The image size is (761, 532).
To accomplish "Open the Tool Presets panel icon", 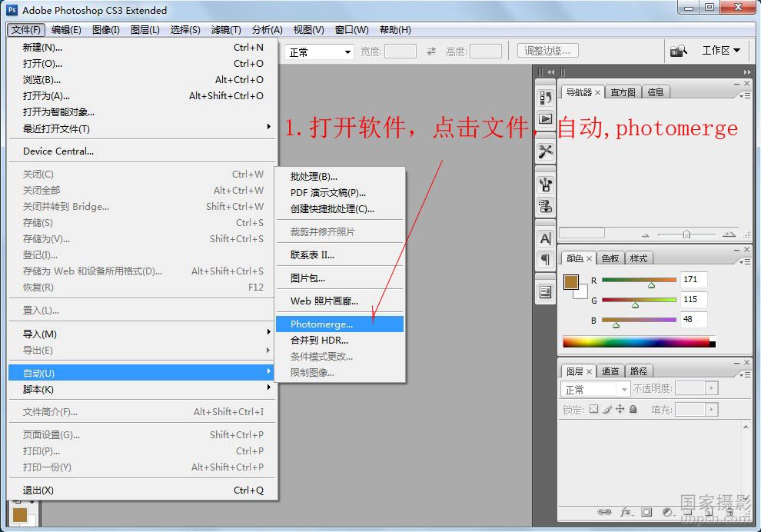I will point(545,151).
